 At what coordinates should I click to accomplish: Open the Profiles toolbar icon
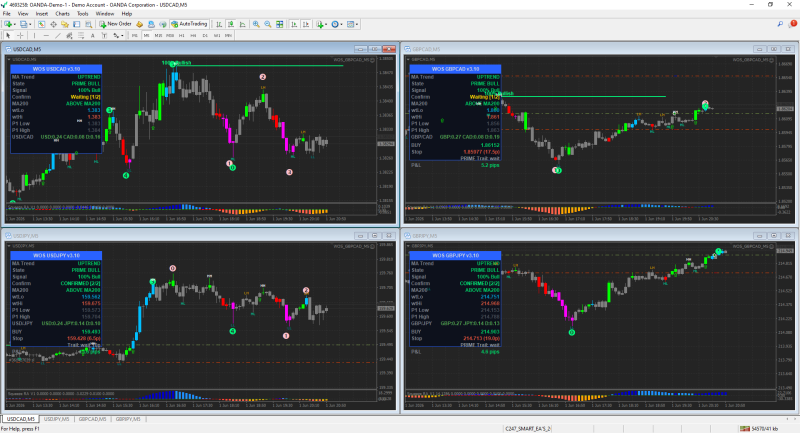[23, 24]
